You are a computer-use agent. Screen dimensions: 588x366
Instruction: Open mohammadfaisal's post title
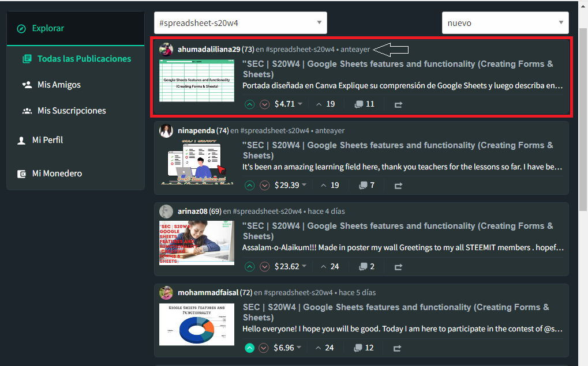pyautogui.click(x=396, y=312)
